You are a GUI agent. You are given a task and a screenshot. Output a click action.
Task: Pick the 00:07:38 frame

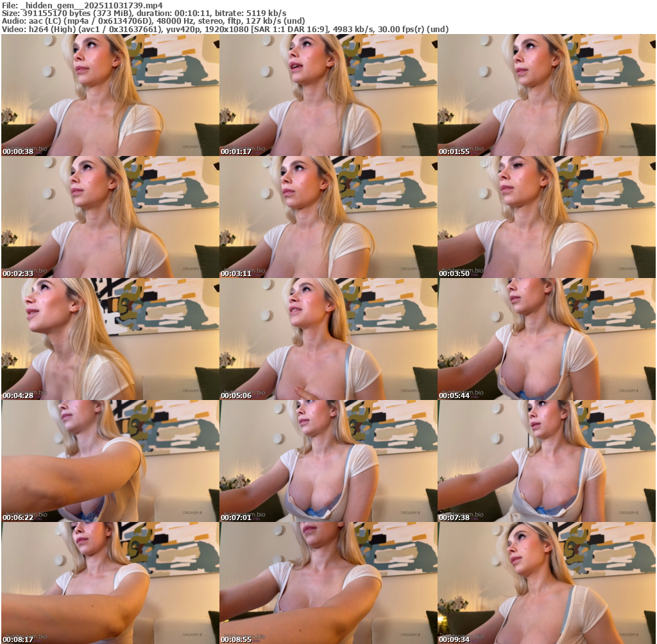pos(546,461)
